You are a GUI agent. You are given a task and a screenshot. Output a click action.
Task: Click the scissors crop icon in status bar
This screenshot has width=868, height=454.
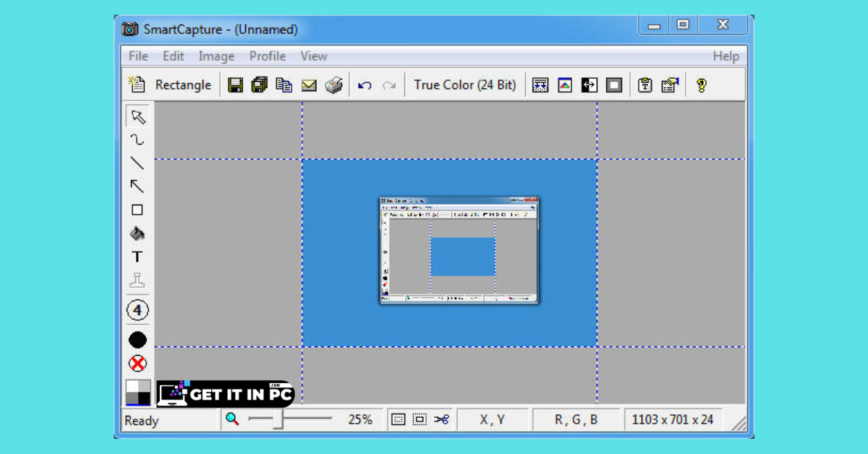(441, 419)
